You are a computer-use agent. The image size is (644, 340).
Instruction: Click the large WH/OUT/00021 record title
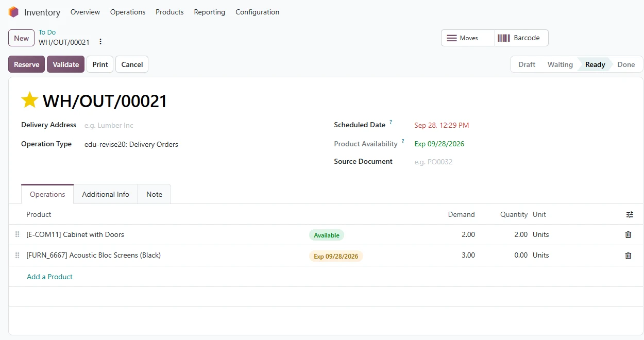click(x=105, y=100)
